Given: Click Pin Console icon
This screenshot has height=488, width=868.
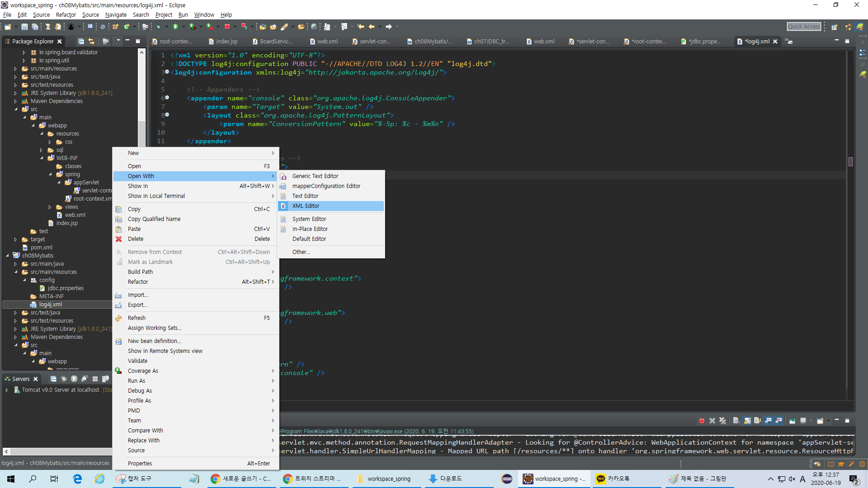Looking at the screenshot, I should 792,421.
